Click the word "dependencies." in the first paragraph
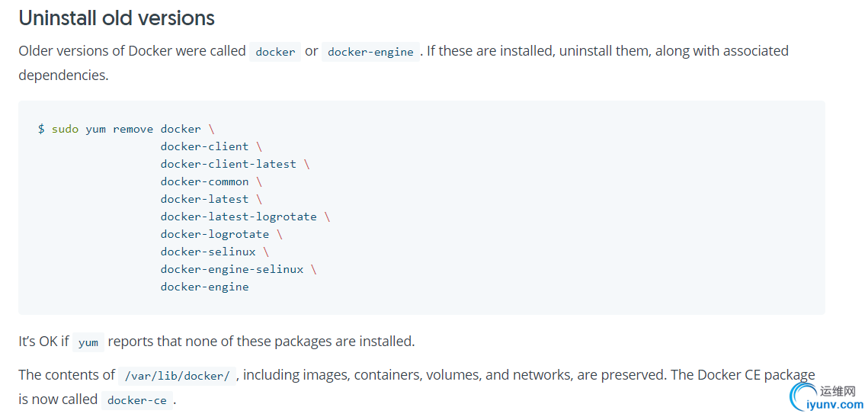The width and height of the screenshot is (868, 417). coord(64,75)
